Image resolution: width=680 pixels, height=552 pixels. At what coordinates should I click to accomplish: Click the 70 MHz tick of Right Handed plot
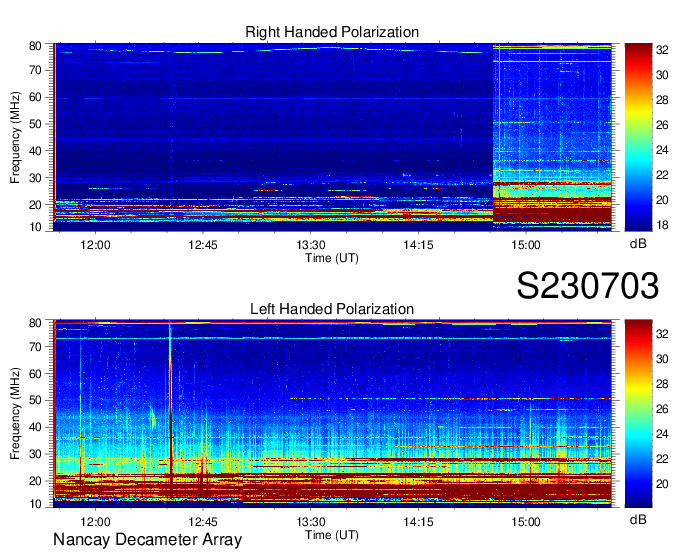(35, 70)
